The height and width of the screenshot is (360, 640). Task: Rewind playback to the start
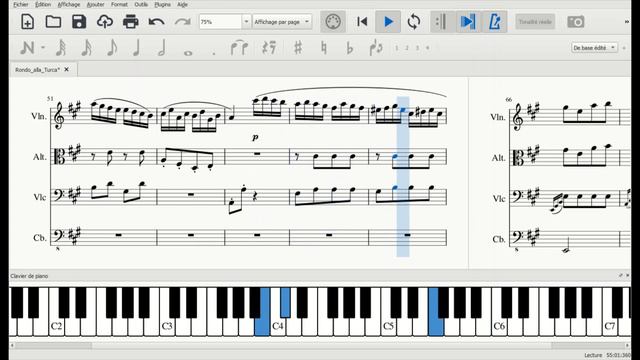point(362,22)
